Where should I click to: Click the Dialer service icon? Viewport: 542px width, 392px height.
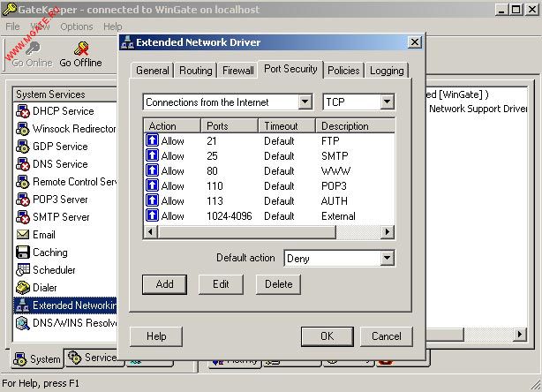coord(23,288)
